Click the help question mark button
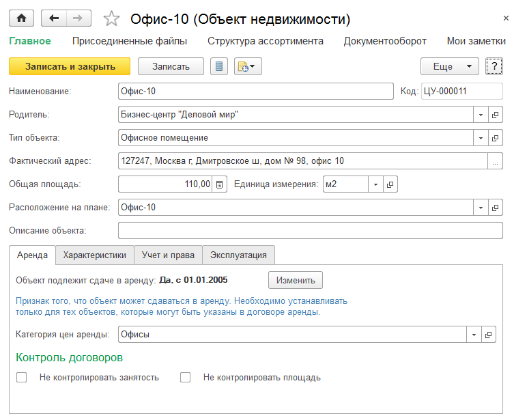Viewport: 514px width, 420px height. coord(494,66)
